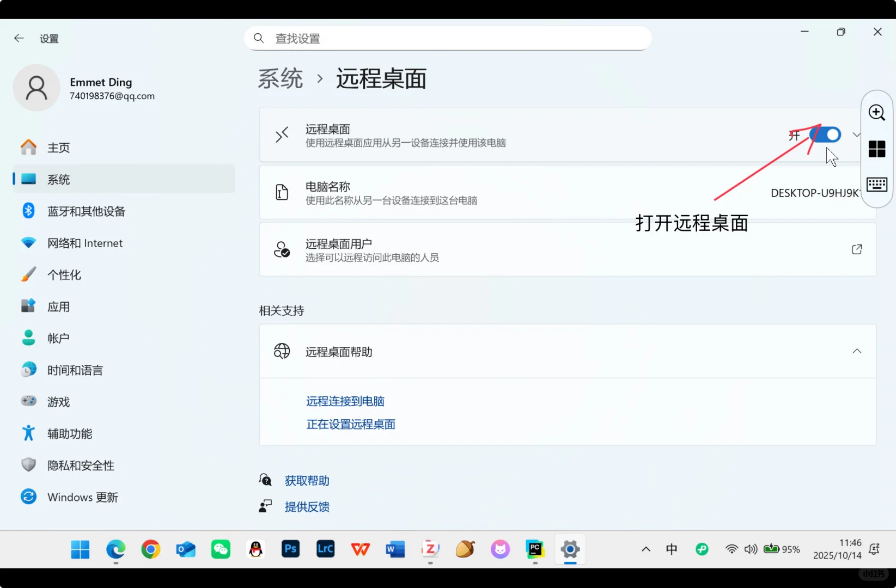896x588 pixels.
Task: Navigate back to 系统 via the breadcrumb
Action: 281,78
